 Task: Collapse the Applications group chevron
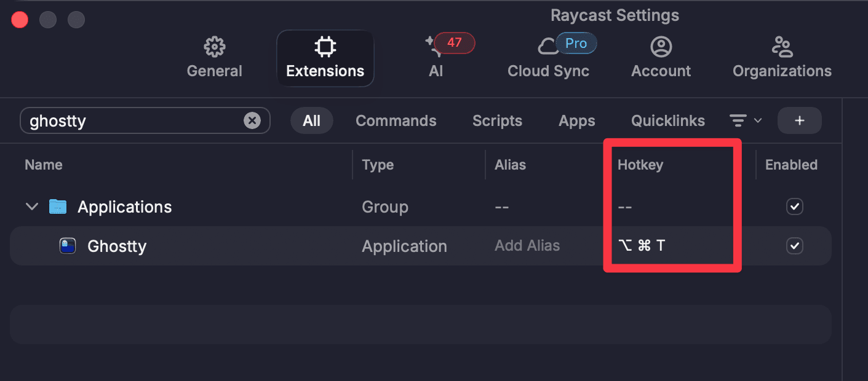[x=32, y=206]
